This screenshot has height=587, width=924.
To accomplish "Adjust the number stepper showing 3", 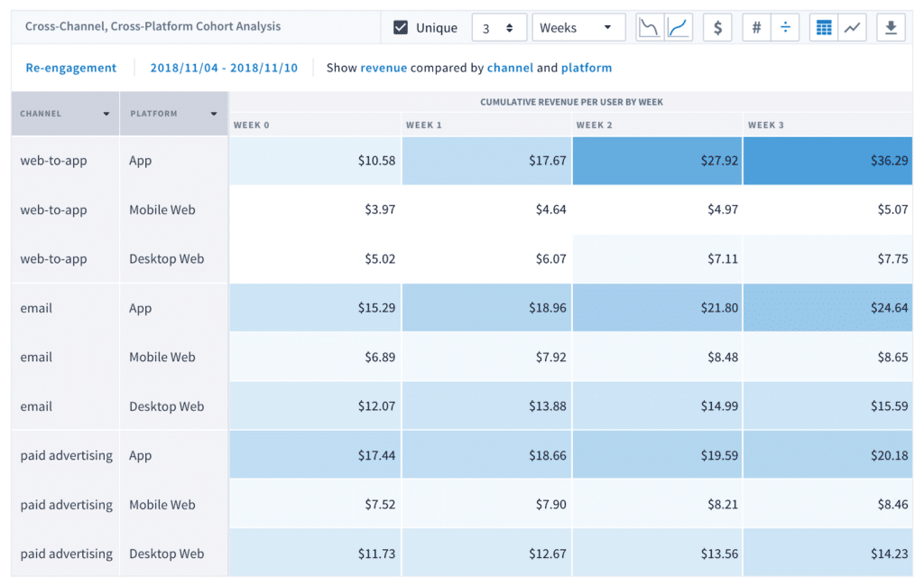I will (510, 28).
